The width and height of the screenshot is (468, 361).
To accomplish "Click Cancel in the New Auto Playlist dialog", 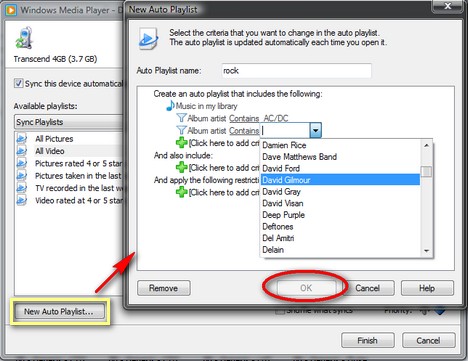I will coord(367,288).
